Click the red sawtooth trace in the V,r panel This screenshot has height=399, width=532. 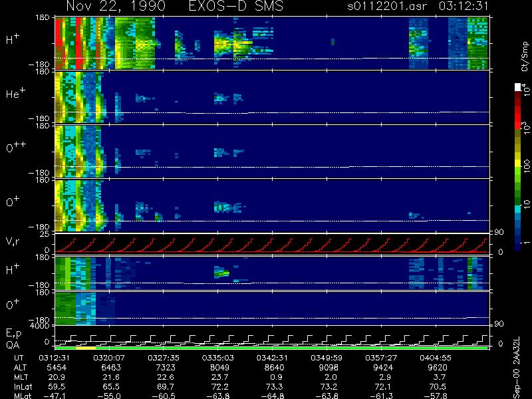pos(272,245)
